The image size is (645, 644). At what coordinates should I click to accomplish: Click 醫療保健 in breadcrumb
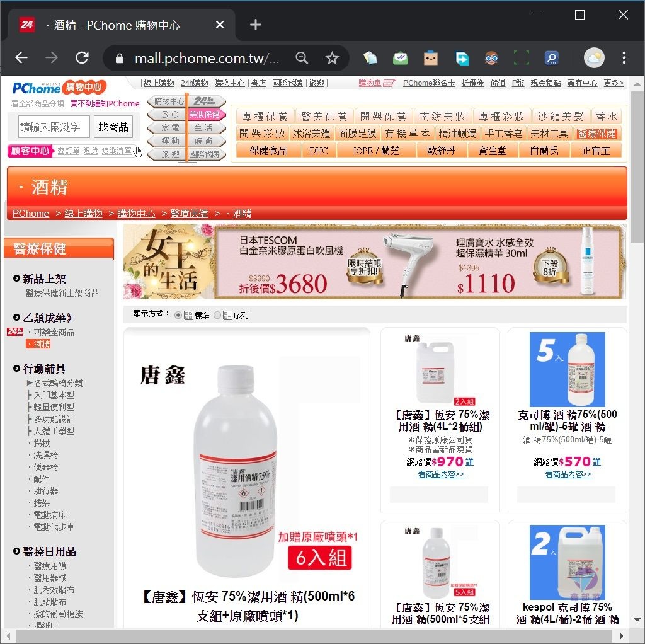[189, 214]
